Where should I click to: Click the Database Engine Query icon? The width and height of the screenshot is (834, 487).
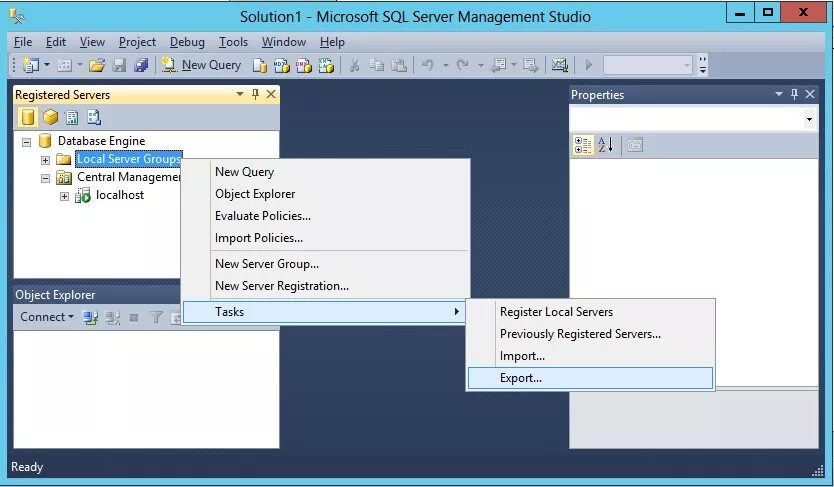[260, 65]
